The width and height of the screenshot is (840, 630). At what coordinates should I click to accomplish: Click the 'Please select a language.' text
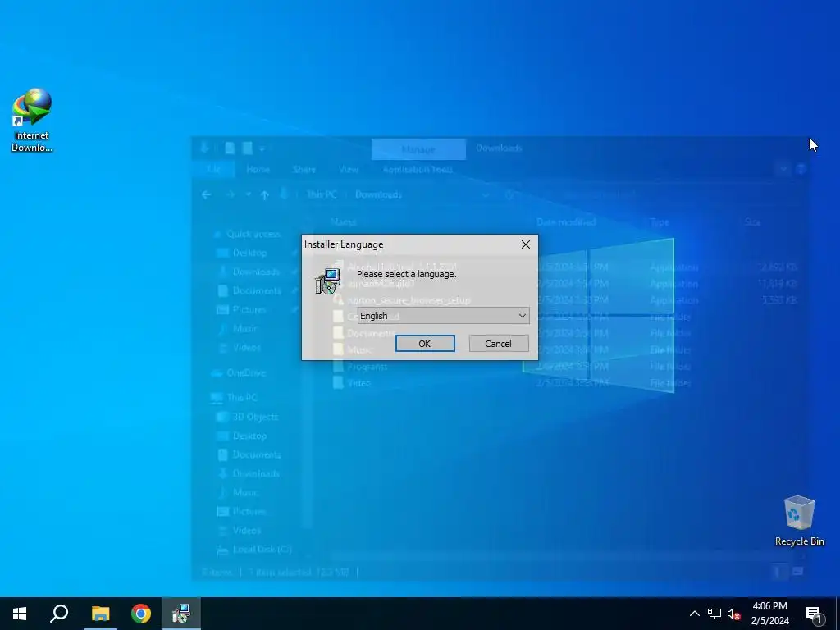(407, 274)
